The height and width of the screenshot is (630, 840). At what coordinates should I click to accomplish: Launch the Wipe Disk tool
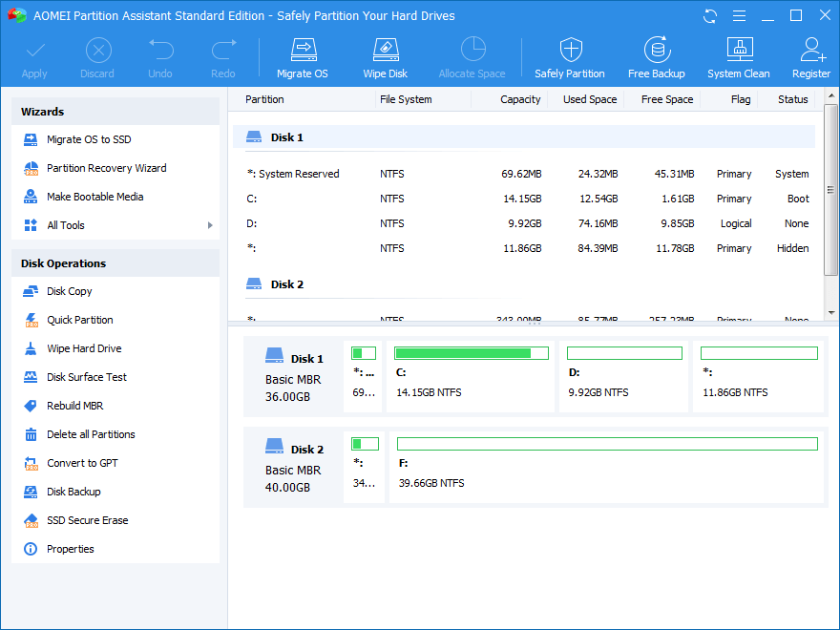pos(385,55)
